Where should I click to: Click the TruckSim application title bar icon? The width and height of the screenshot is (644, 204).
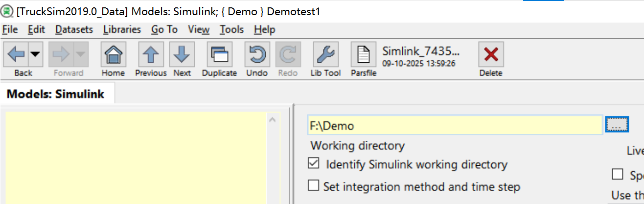click(7, 11)
